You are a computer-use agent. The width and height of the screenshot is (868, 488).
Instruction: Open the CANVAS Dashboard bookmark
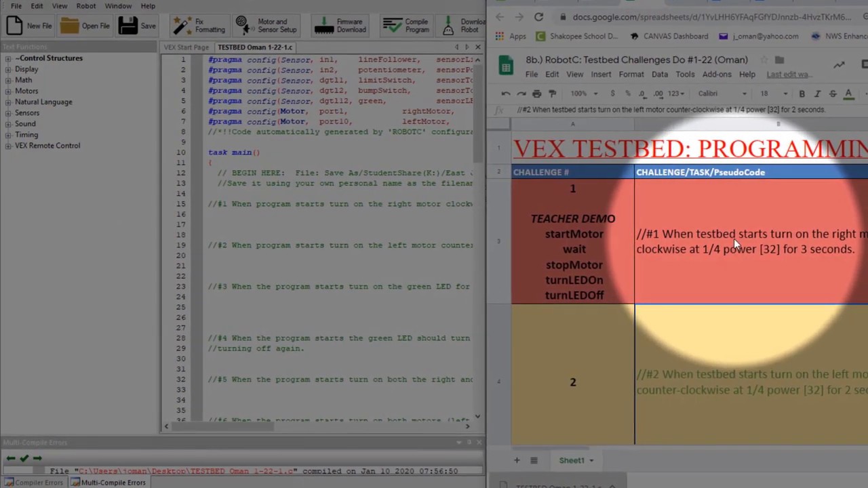pyautogui.click(x=670, y=37)
